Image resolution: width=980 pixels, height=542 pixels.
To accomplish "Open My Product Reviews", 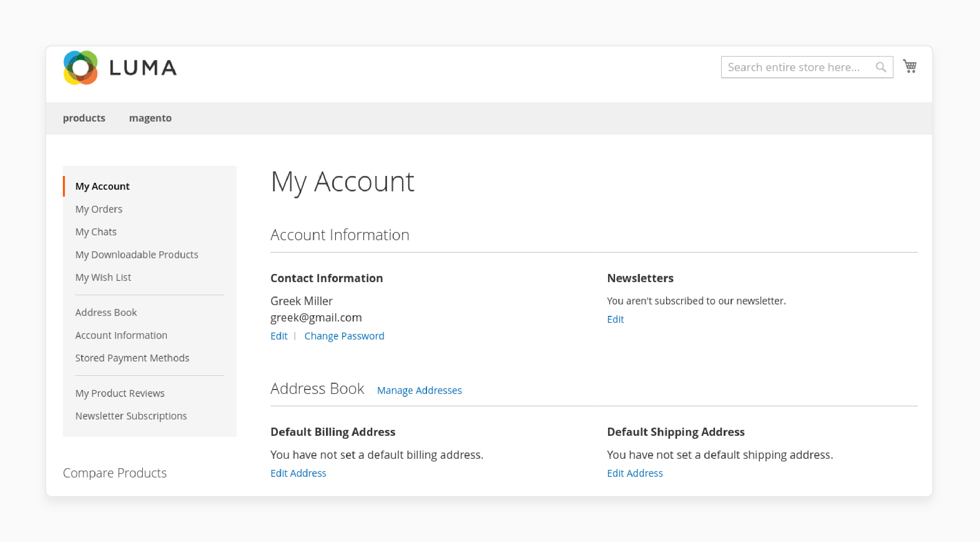I will (120, 393).
